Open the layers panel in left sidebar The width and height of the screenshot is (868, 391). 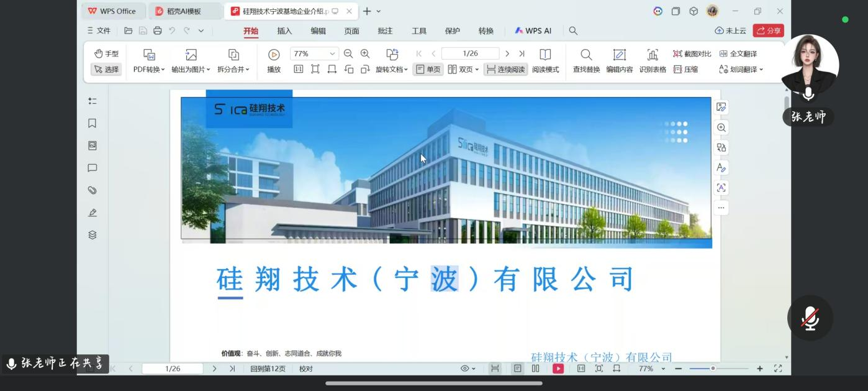tap(93, 235)
